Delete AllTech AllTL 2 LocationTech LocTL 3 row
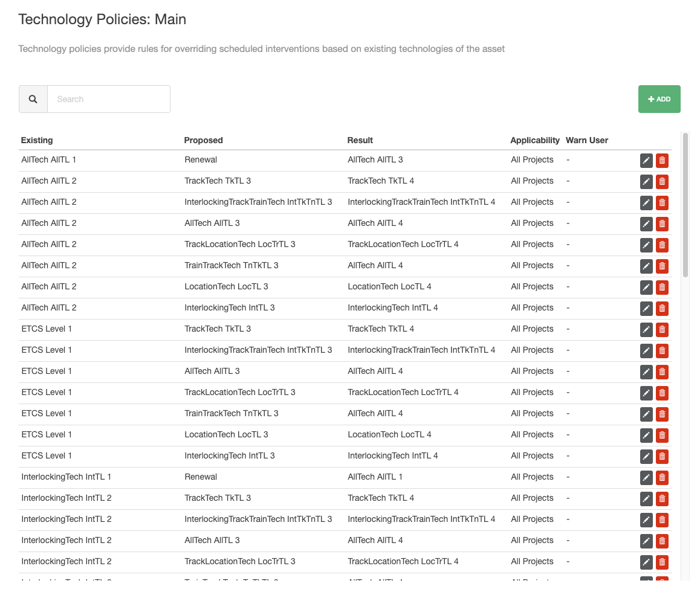Image resolution: width=700 pixels, height=592 pixels. point(662,287)
